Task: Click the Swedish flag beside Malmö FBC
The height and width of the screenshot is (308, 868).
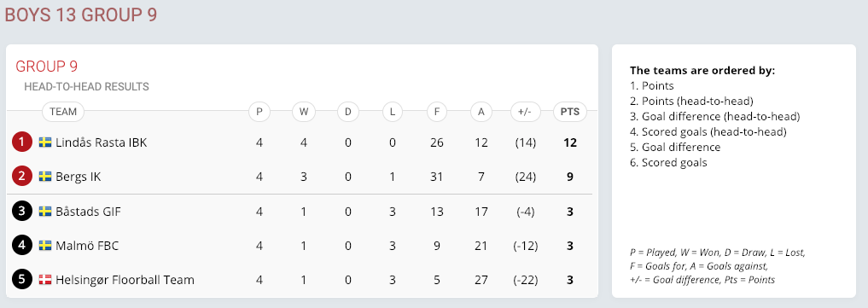Action: 45,246
